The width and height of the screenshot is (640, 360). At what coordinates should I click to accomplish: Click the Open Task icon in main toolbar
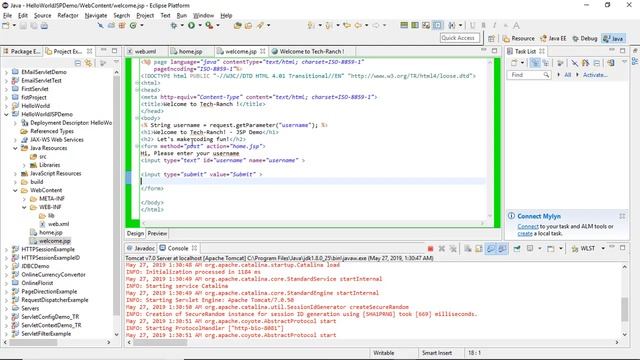[249, 25]
